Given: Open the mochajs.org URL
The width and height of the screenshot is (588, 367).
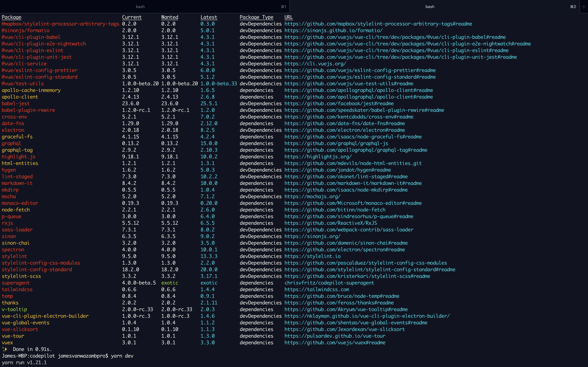Looking at the screenshot, I should pos(312,196).
